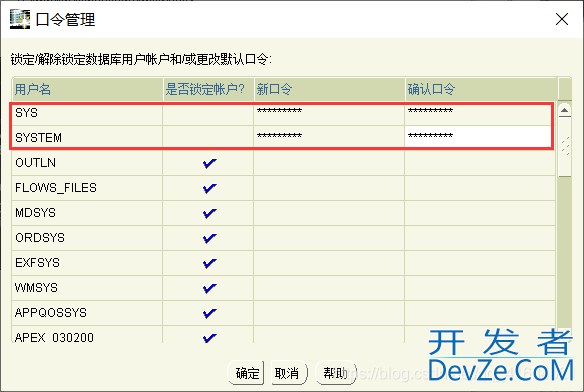Select the SYSTEM username row
This screenshot has height=392, width=584.
[x=87, y=137]
